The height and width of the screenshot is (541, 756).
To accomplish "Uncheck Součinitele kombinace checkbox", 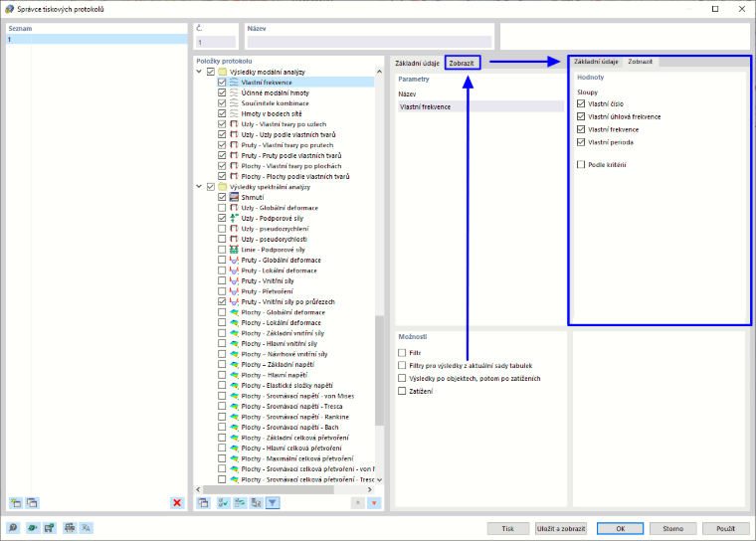I will (x=222, y=103).
